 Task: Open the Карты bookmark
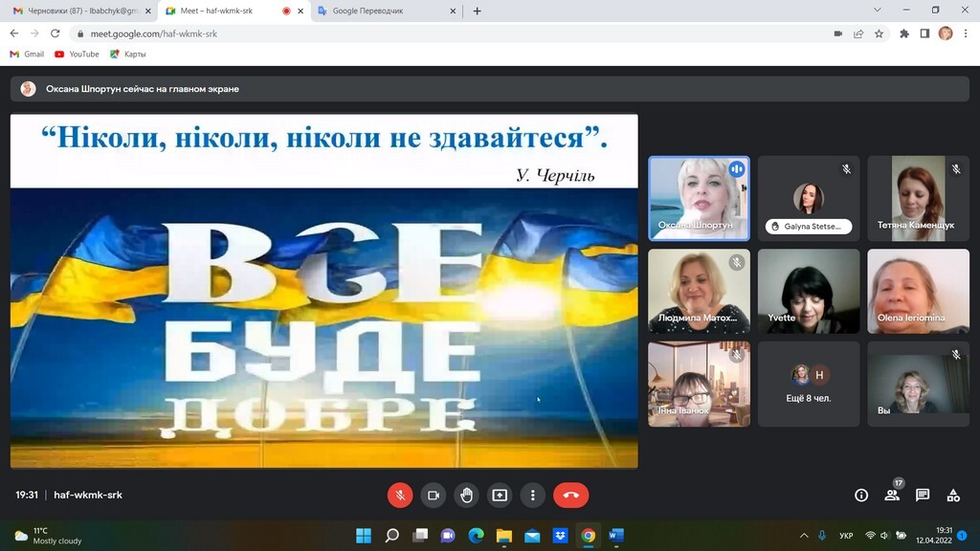point(128,55)
